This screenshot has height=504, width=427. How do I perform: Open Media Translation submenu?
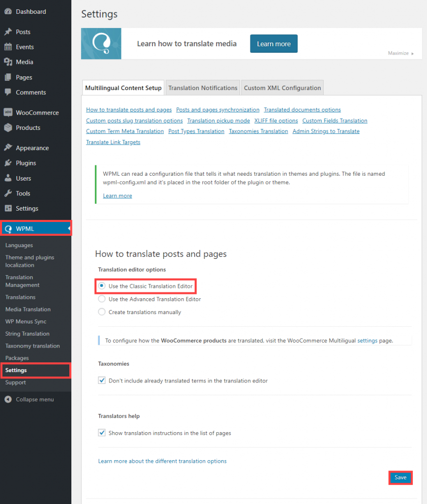pyautogui.click(x=28, y=309)
